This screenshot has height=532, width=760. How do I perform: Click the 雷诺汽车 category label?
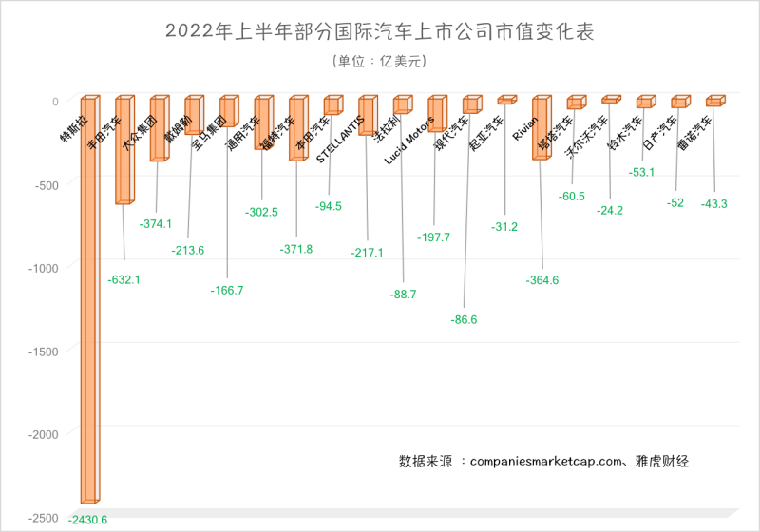pos(693,133)
